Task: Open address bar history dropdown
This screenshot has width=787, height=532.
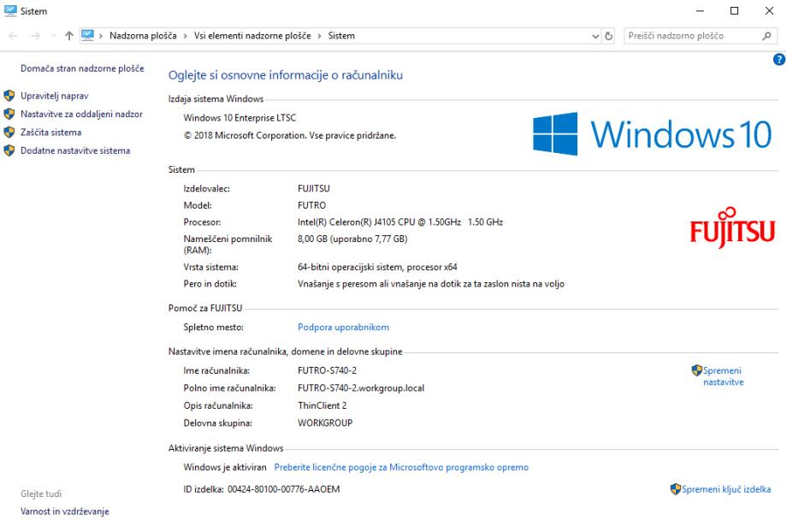Action: pyautogui.click(x=595, y=36)
